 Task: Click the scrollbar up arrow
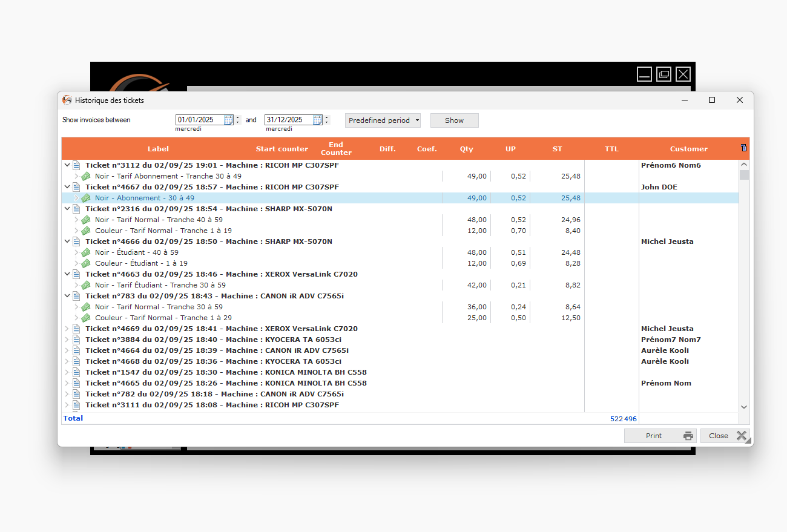coord(744,165)
